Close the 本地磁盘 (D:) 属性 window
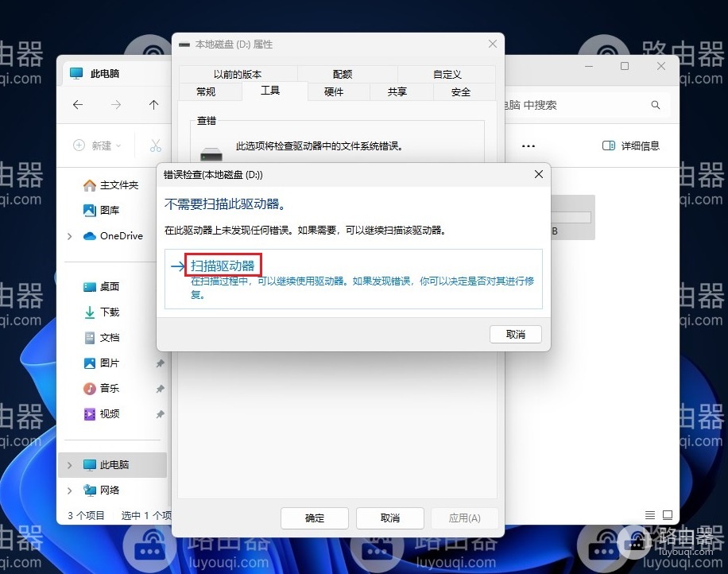 493,44
